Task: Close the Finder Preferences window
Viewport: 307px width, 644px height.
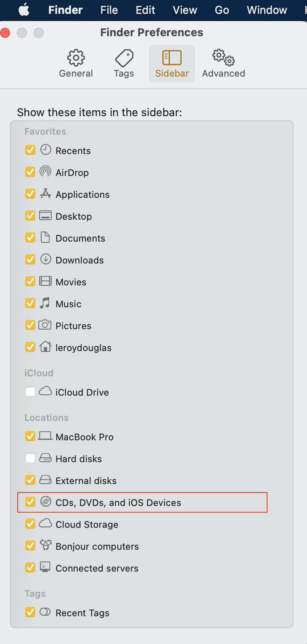Action: click(x=5, y=33)
